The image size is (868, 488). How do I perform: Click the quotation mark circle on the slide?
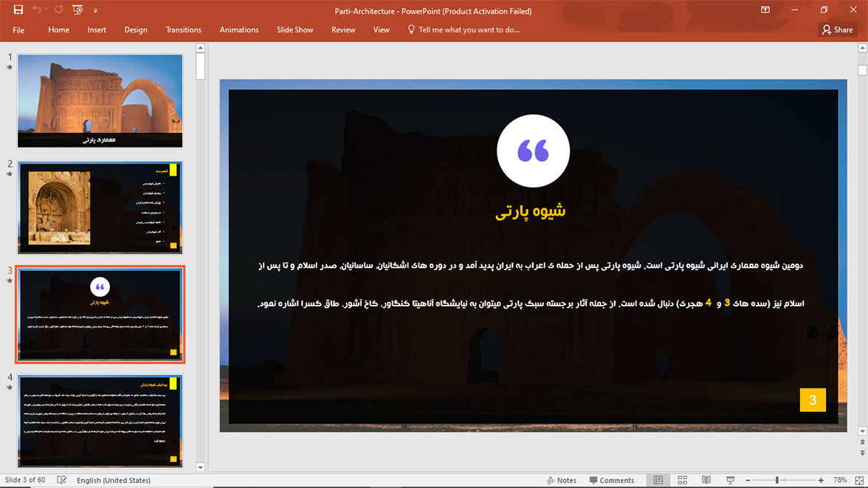533,151
